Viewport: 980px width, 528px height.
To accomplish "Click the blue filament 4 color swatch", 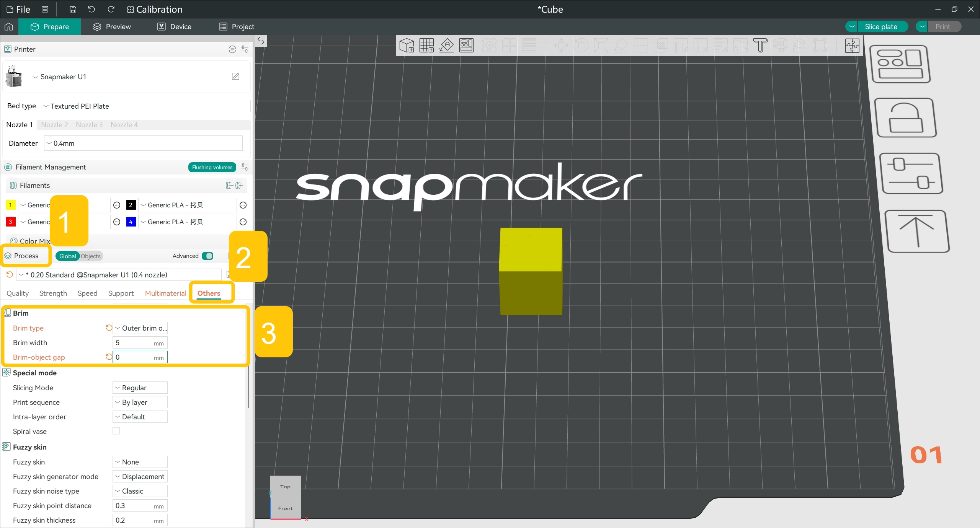I will 131,222.
